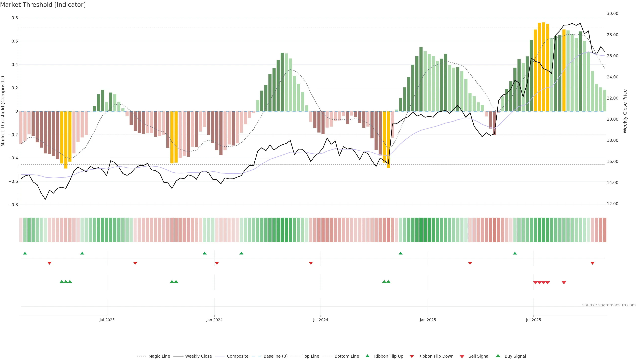Hide the Composite line via the legend
This screenshot has height=362, width=644.
pyautogui.click(x=237, y=356)
